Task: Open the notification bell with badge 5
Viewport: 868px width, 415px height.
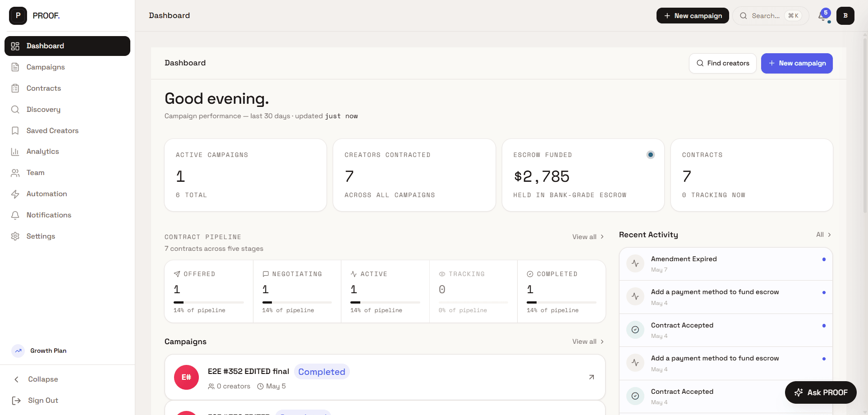Action: (x=823, y=16)
